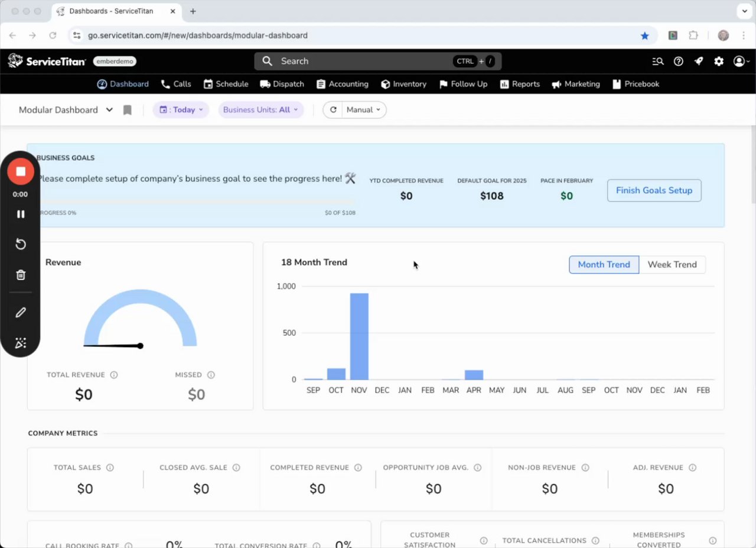Click the red stop recording button
The image size is (756, 548).
pyautogui.click(x=21, y=171)
